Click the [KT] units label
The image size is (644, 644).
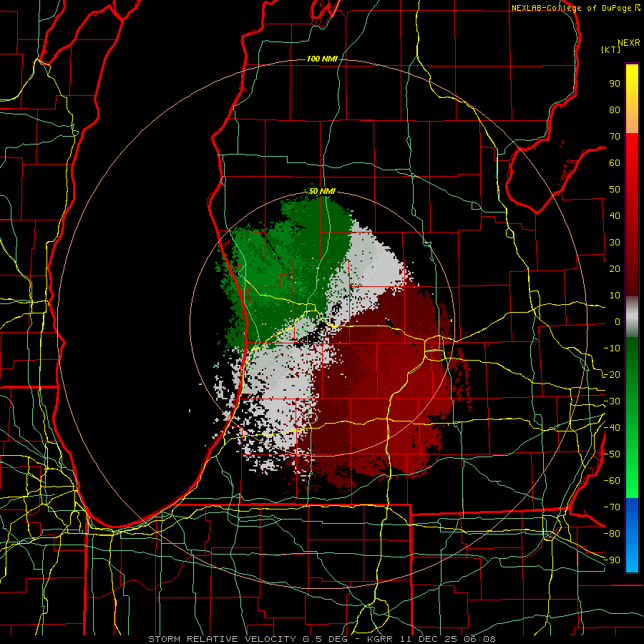click(x=610, y=49)
